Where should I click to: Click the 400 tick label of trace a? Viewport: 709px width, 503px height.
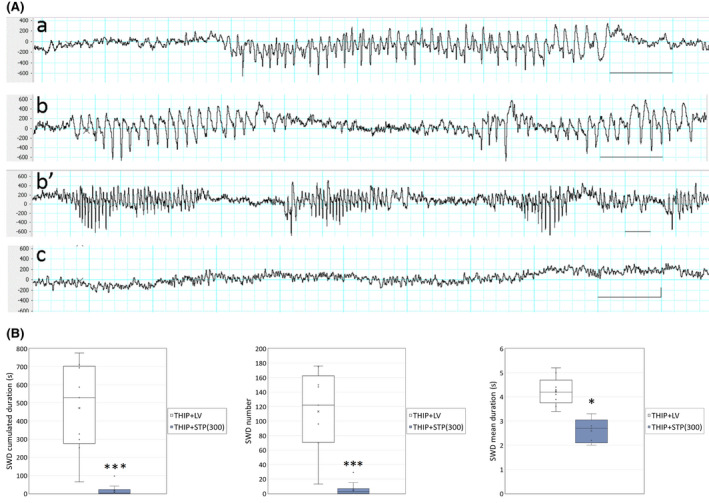tap(24, 21)
